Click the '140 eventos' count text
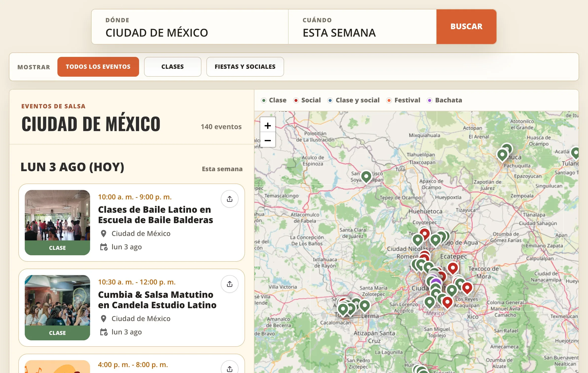 [221, 127]
